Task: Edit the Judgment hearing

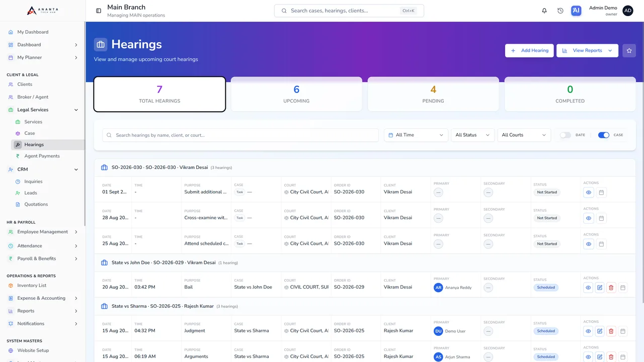Action: point(600,331)
